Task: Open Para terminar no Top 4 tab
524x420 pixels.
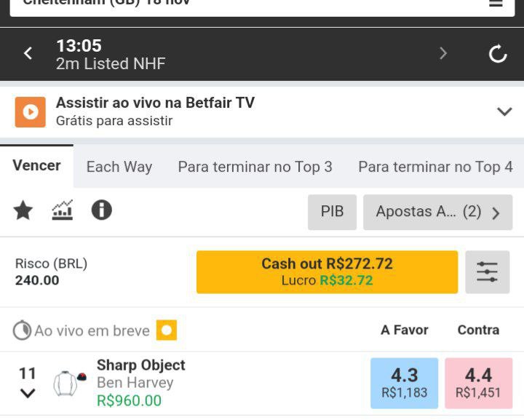Action: coord(435,167)
